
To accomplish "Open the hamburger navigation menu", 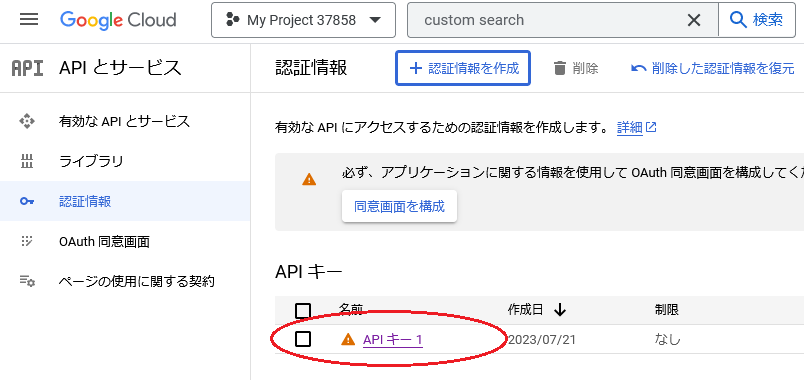I will click(x=29, y=19).
